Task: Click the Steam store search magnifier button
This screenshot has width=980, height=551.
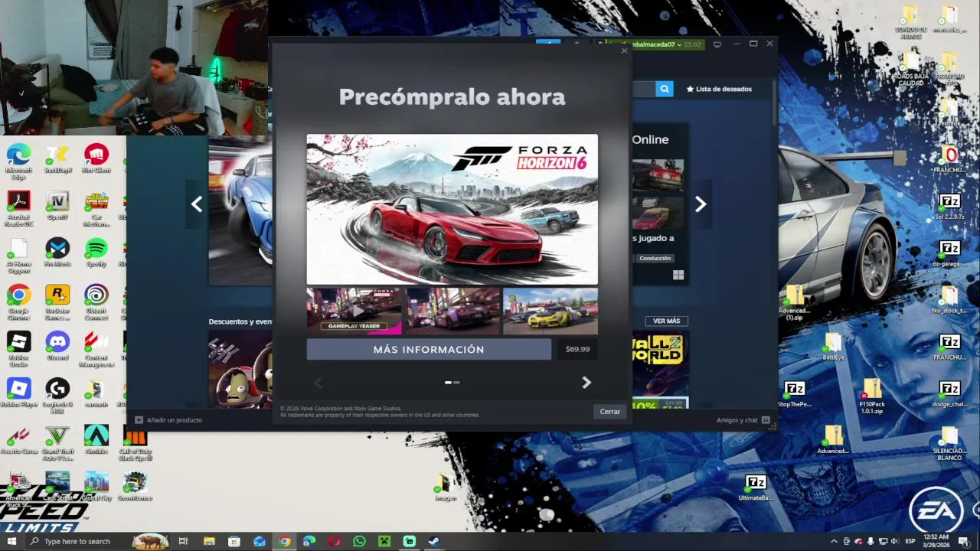Action: 664,89
